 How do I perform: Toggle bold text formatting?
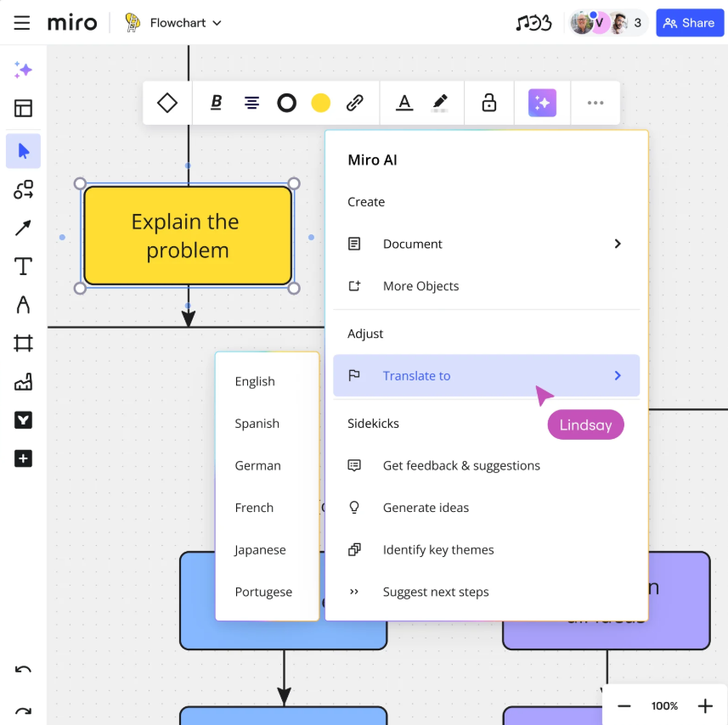click(x=217, y=103)
